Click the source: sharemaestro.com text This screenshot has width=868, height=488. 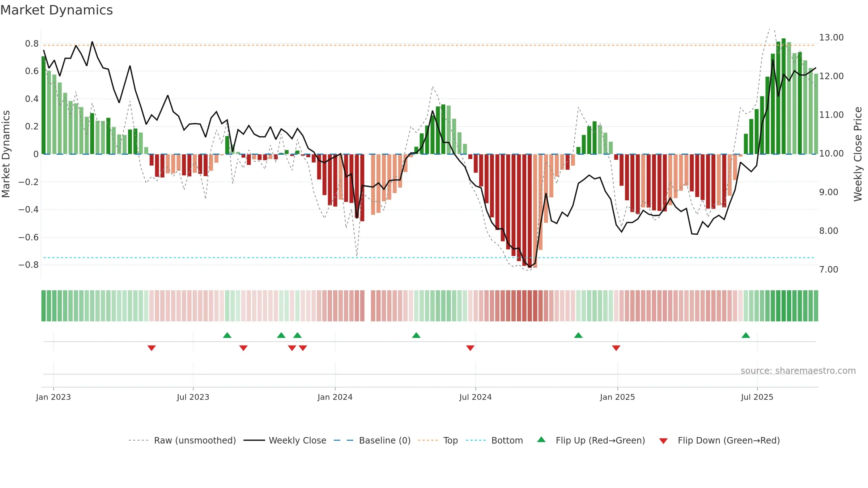798,371
